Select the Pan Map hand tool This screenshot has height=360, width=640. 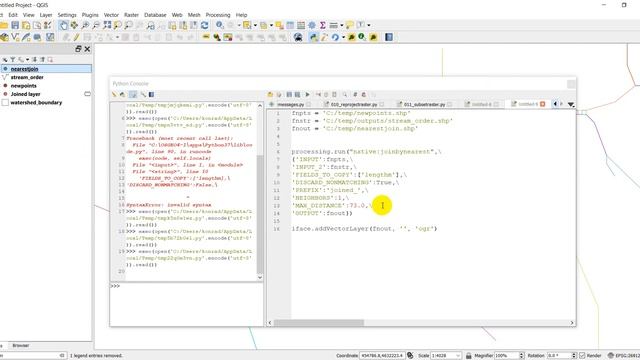click(x=64, y=25)
